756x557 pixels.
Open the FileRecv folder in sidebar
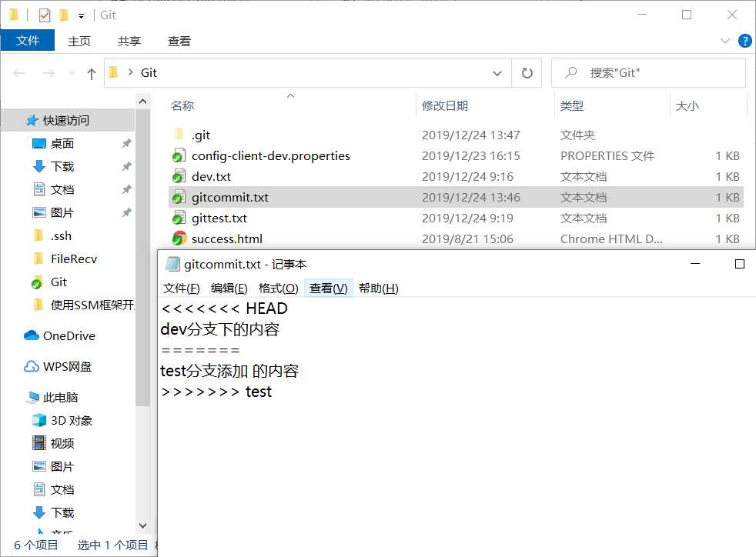(x=74, y=258)
